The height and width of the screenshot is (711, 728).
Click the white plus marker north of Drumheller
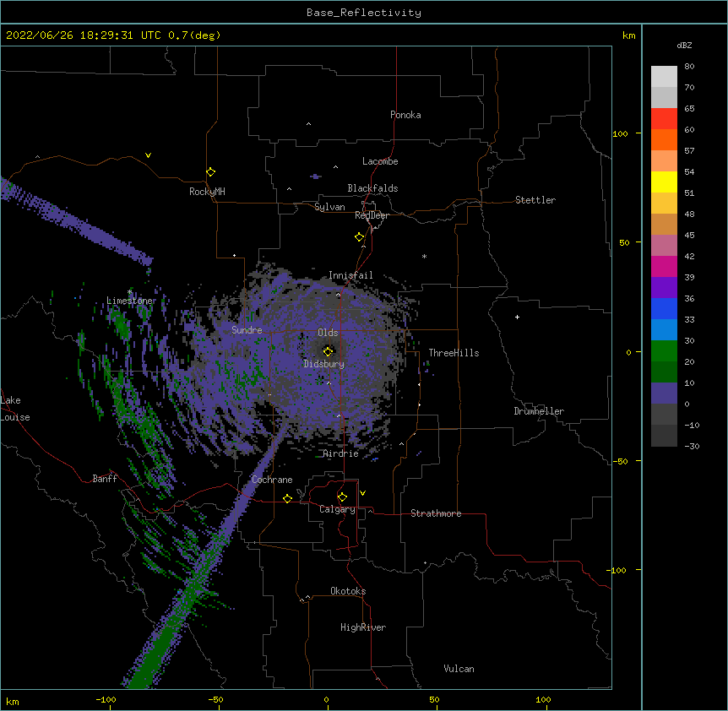[517, 317]
